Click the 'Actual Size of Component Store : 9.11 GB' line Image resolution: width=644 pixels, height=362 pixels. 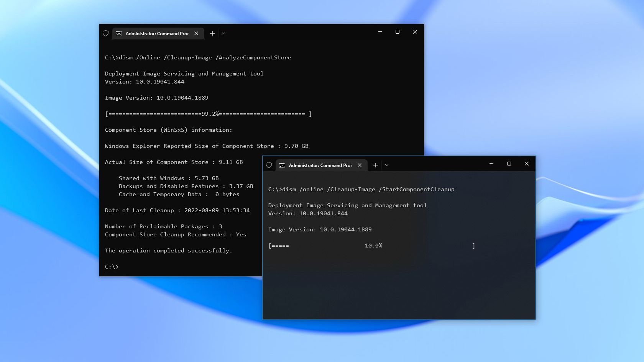pyautogui.click(x=174, y=162)
